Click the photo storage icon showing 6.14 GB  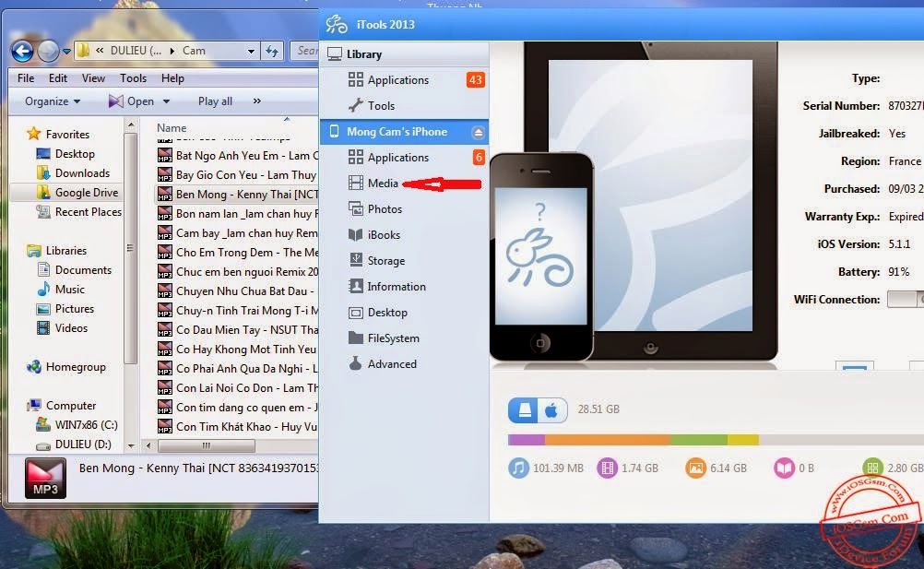tap(695, 468)
